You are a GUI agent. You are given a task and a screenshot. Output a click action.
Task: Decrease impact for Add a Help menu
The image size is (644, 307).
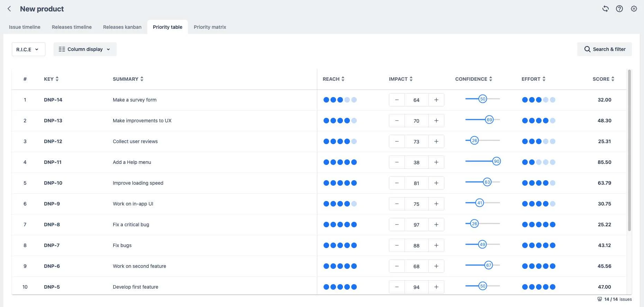tap(397, 162)
